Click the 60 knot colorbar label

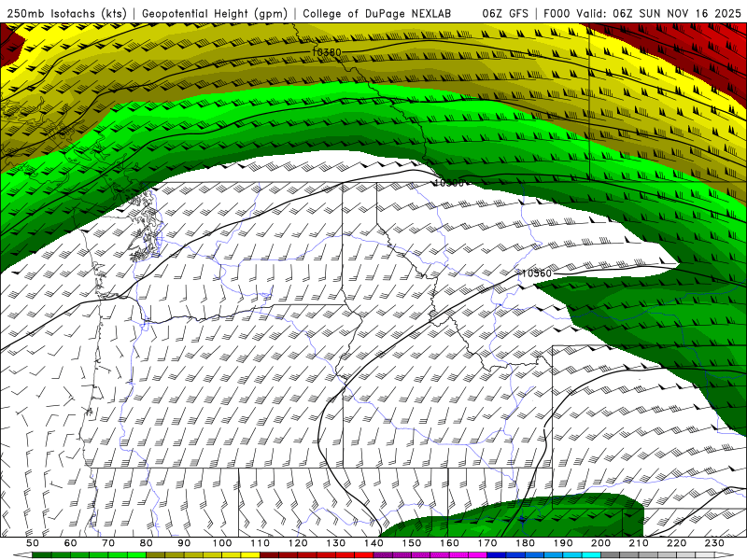pyautogui.click(x=70, y=543)
